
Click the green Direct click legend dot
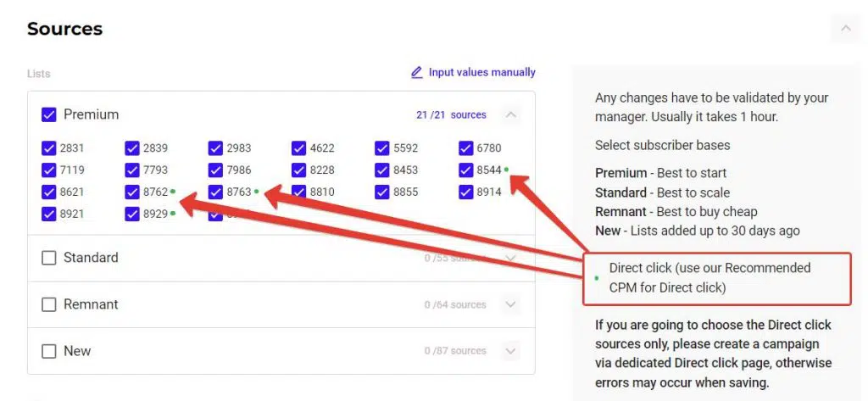tap(596, 278)
